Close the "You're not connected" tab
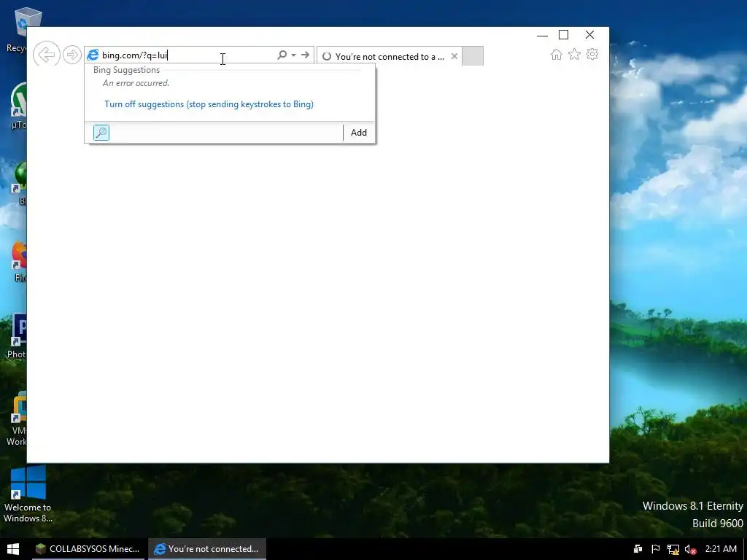Image resolution: width=747 pixels, height=560 pixels. coord(454,56)
